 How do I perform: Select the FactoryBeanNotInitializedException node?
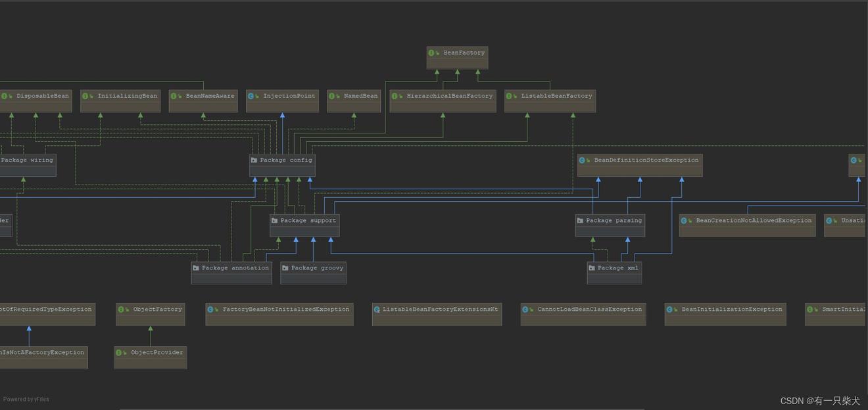(x=279, y=314)
